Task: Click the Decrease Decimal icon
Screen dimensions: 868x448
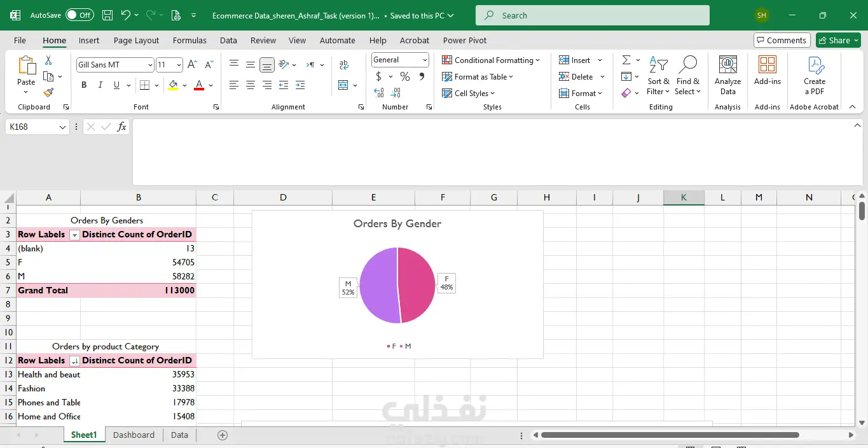Action: (x=396, y=93)
